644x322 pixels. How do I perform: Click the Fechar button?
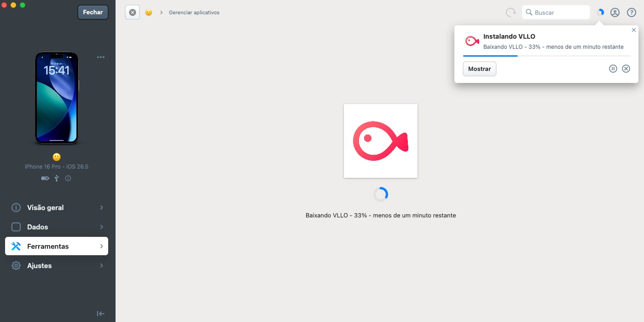[x=93, y=12]
